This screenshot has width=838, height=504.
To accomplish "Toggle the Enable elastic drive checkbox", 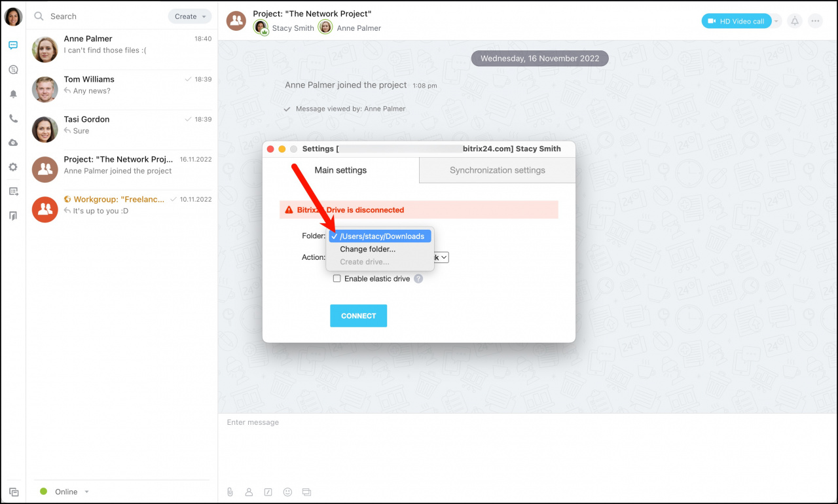I will [x=337, y=278].
